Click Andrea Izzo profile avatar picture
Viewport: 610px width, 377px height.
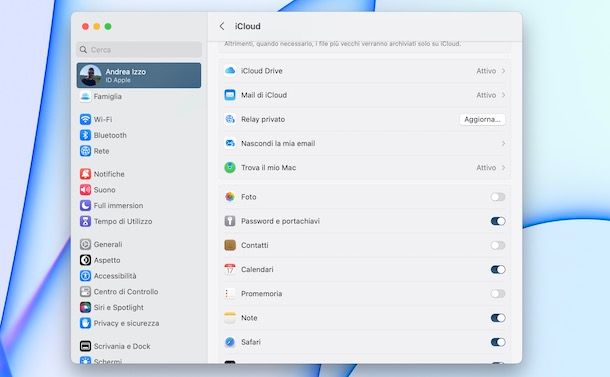(x=91, y=75)
